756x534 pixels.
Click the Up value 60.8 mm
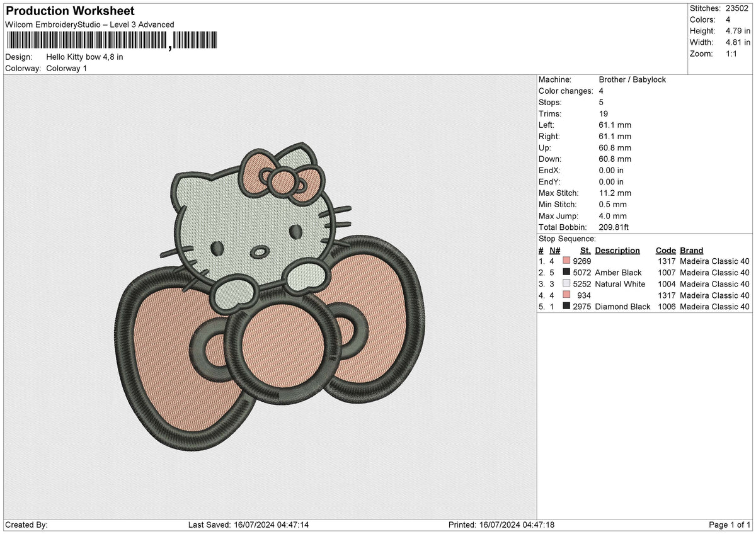[615, 147]
